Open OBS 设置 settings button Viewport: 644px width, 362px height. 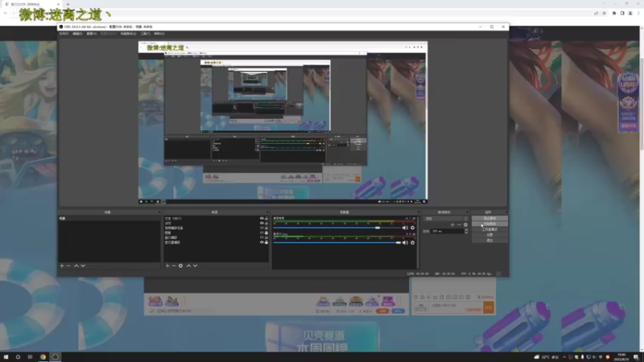coord(489,235)
